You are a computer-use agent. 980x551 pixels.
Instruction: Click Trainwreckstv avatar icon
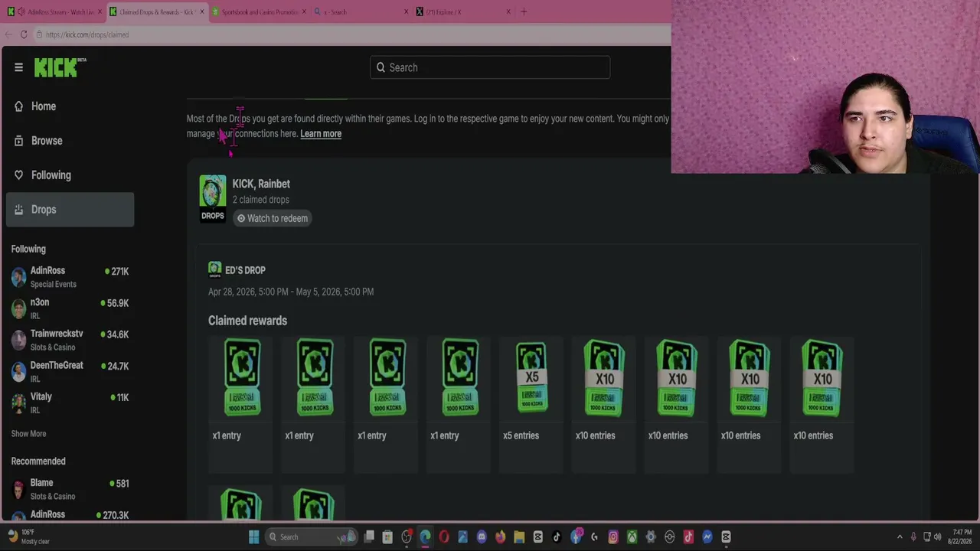point(18,340)
